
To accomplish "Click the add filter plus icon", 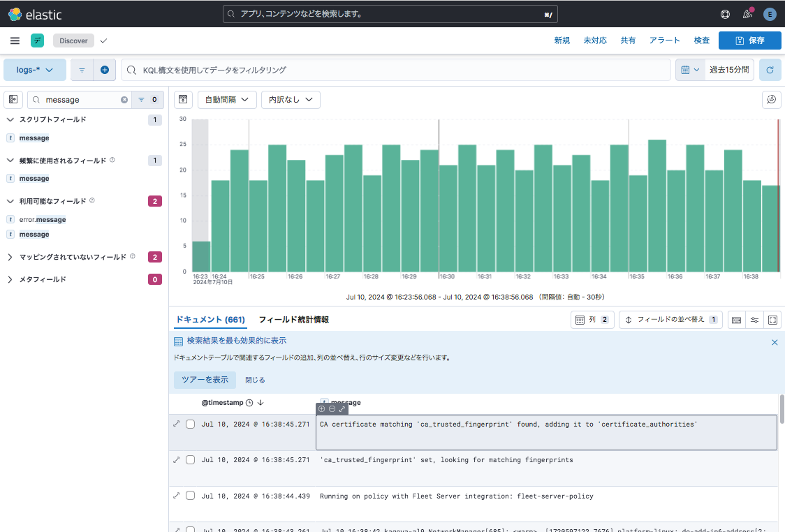I will (105, 70).
